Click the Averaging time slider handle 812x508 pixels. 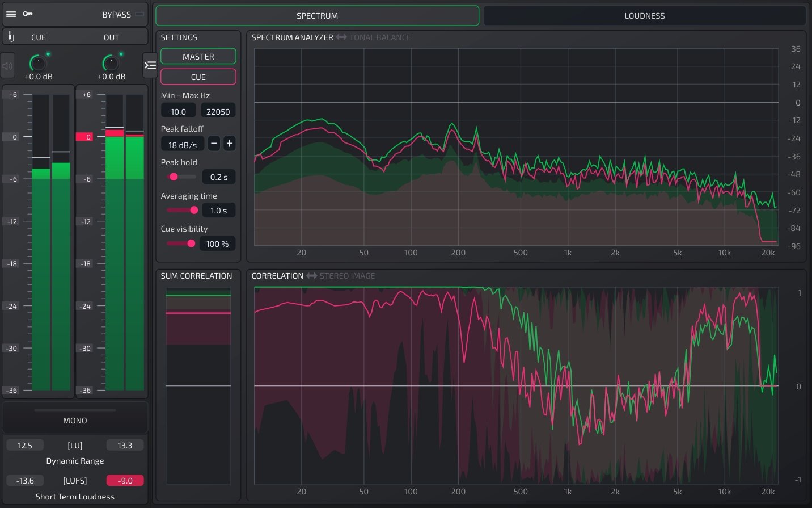194,210
